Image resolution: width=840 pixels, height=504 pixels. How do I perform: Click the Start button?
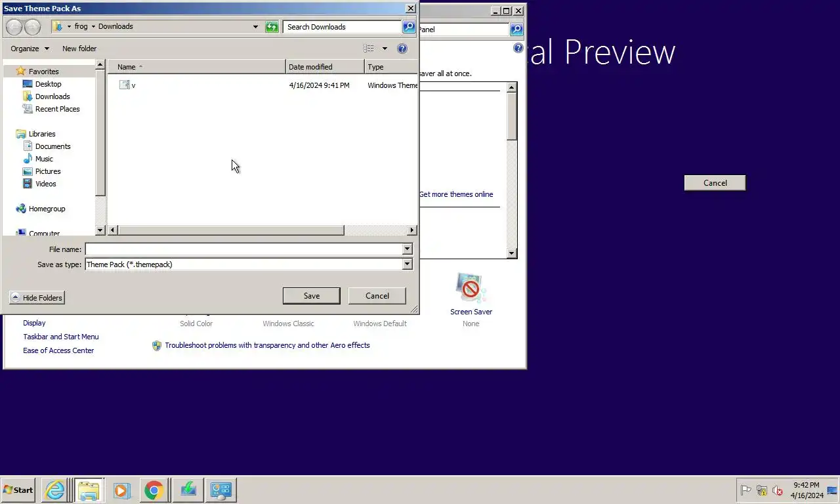18,490
